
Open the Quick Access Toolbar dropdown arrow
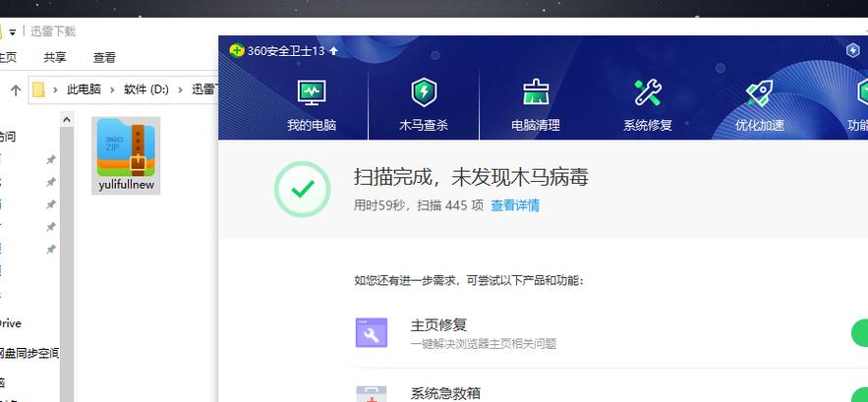(x=13, y=31)
